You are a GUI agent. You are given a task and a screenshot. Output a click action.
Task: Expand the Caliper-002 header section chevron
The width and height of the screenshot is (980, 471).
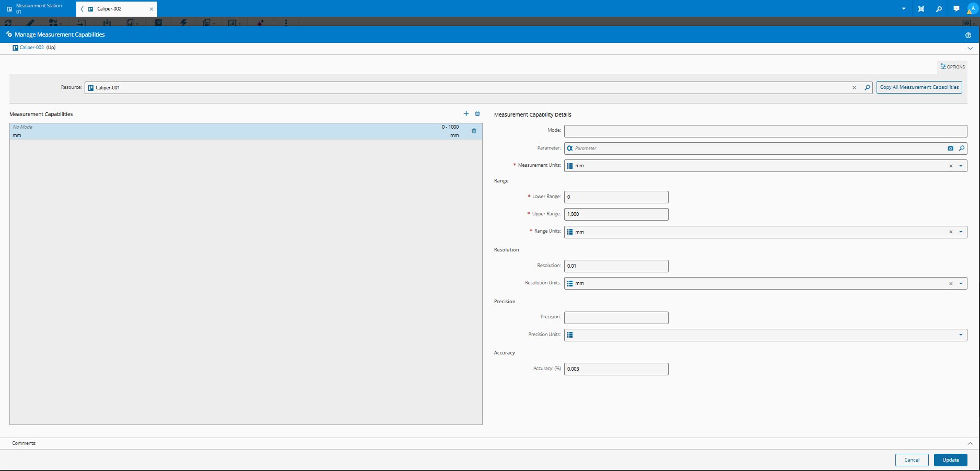click(x=970, y=48)
